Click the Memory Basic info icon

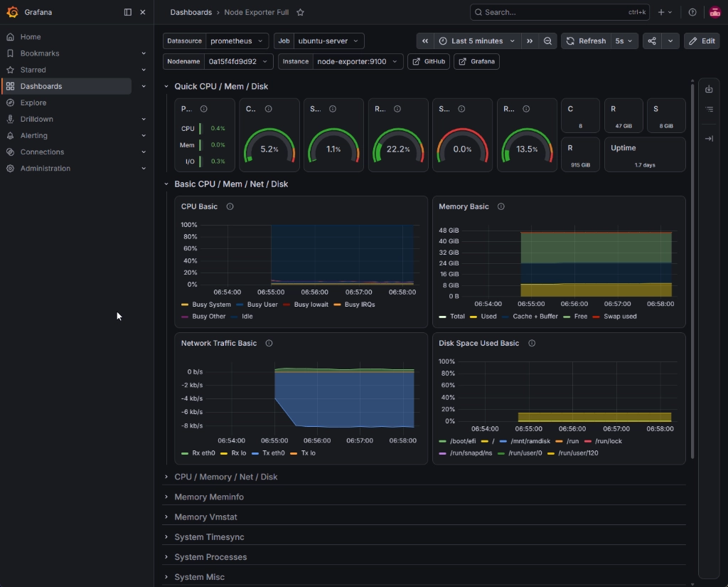(501, 206)
